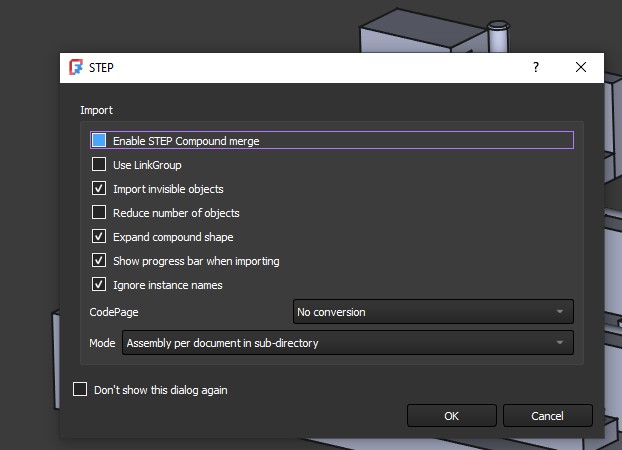Screen dimensions: 622x450
Task: Enable Reduce number of objects
Action: pos(99,213)
